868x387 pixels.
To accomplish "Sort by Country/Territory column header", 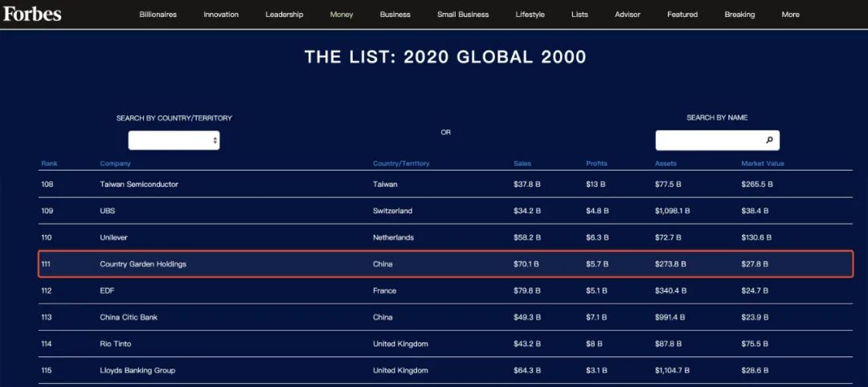I will (401, 163).
